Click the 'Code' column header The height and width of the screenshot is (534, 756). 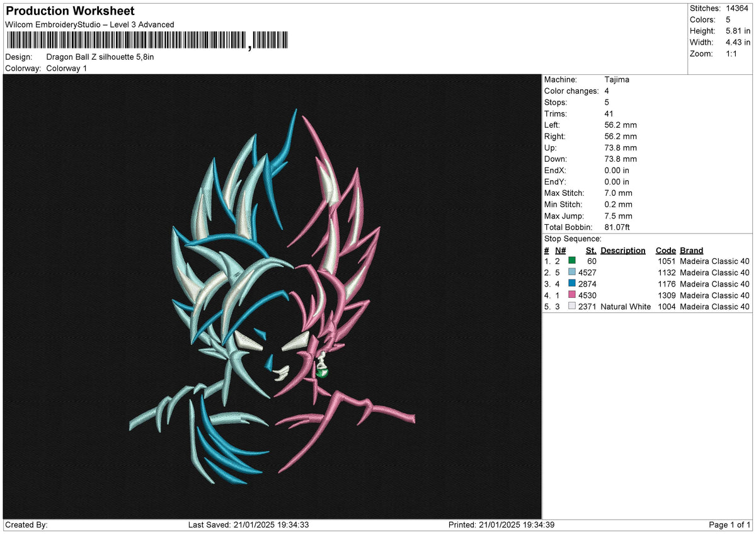[665, 250]
